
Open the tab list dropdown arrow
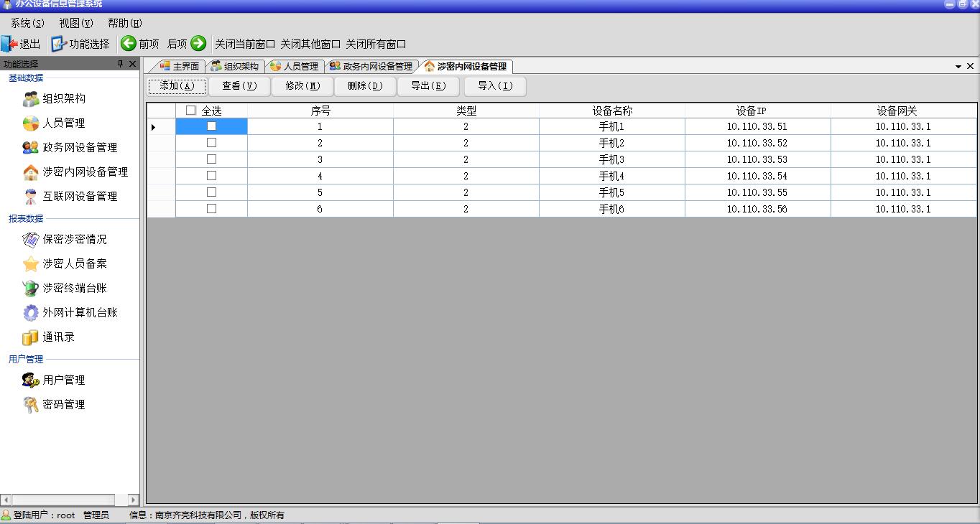[958, 67]
